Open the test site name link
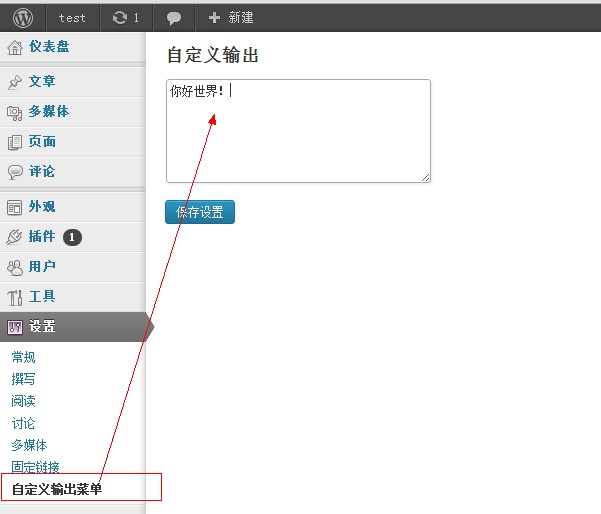Screen dimensions: 601x514 click(72, 17)
